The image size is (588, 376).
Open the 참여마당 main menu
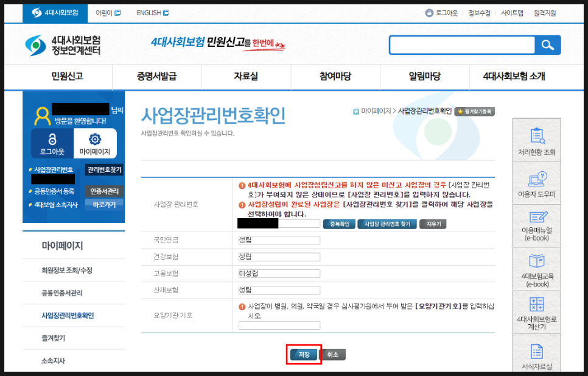(335, 77)
